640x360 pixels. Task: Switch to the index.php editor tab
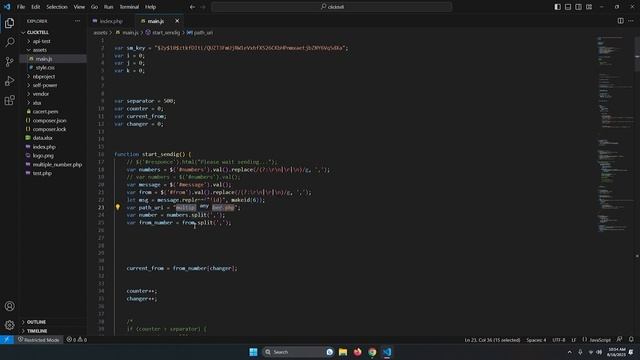tap(111, 21)
